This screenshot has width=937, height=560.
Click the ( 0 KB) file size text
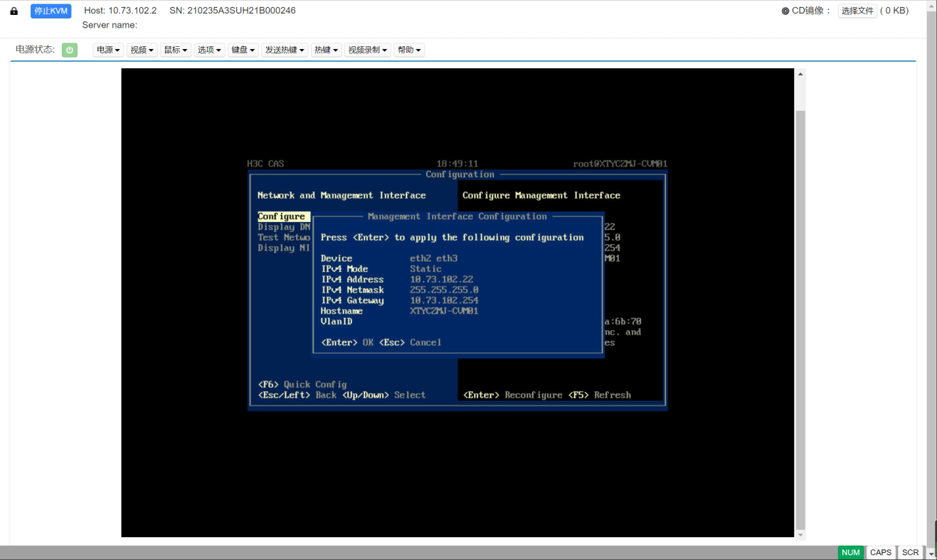click(x=894, y=11)
